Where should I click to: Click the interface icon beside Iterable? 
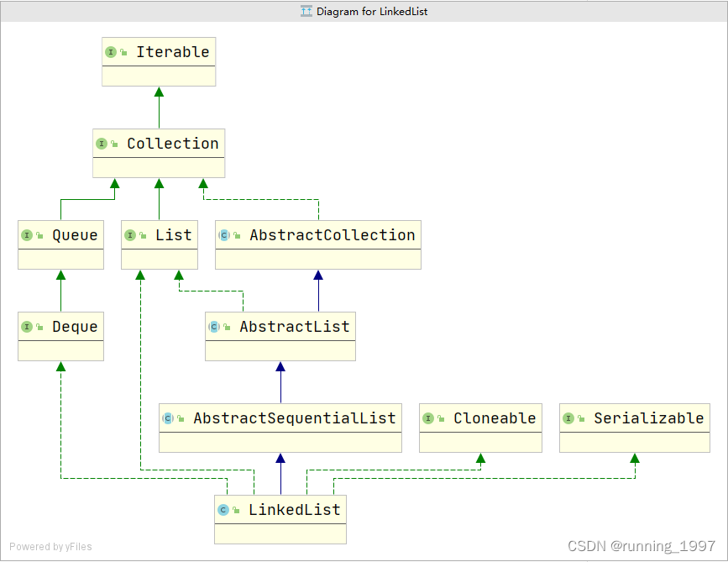[x=111, y=52]
